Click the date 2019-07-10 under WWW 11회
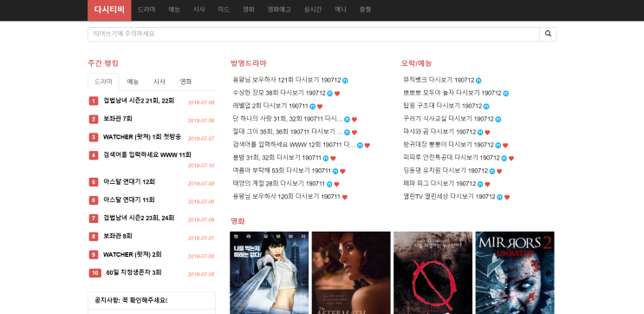This screenshot has width=644, height=314. (x=201, y=166)
